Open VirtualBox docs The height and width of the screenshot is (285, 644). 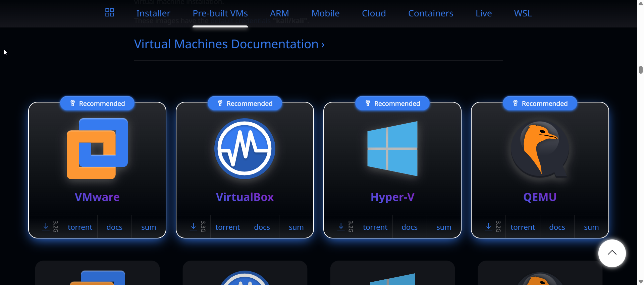pyautogui.click(x=262, y=227)
